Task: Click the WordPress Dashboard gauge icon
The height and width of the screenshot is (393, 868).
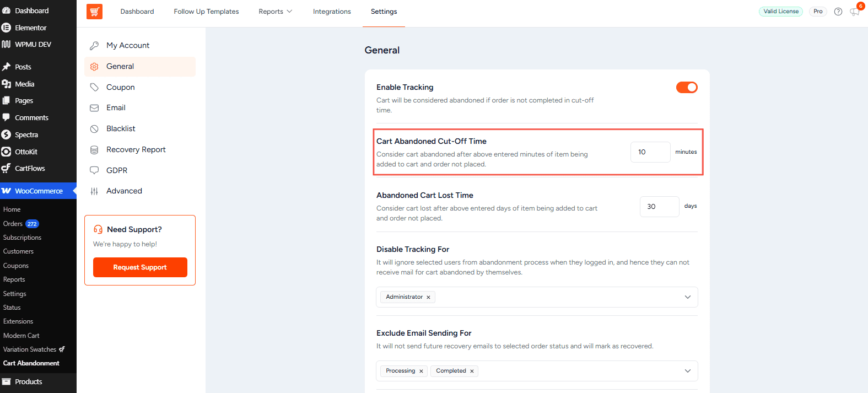Action: pyautogui.click(x=6, y=10)
